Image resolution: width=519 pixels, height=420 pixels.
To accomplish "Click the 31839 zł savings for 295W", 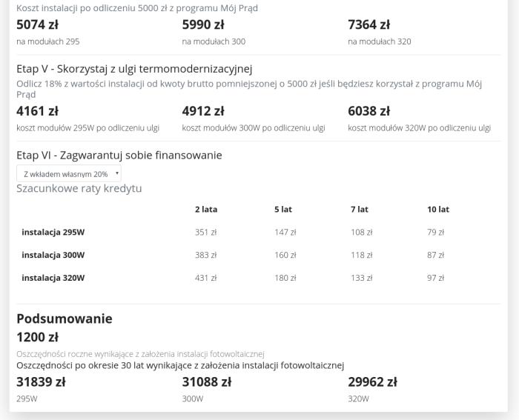I will click(x=41, y=382).
